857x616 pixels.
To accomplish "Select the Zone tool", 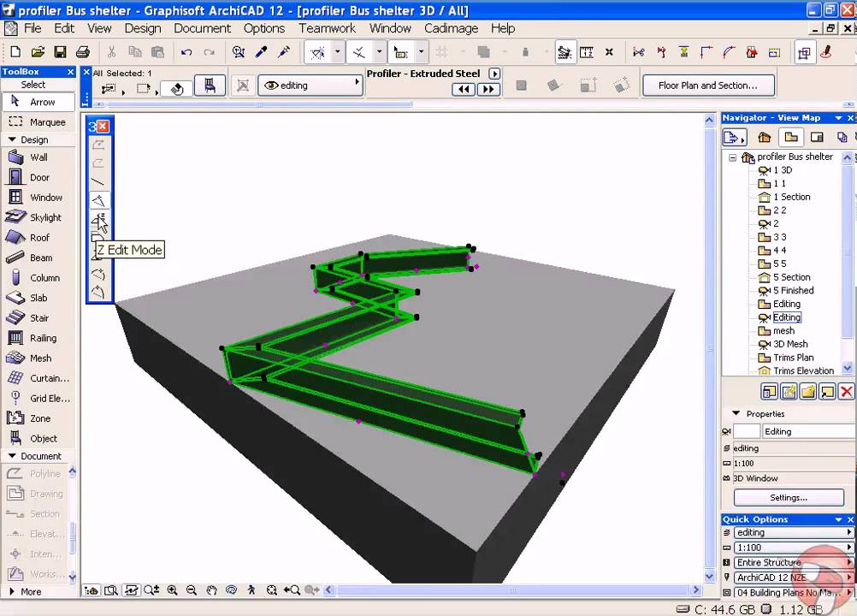I will point(38,418).
